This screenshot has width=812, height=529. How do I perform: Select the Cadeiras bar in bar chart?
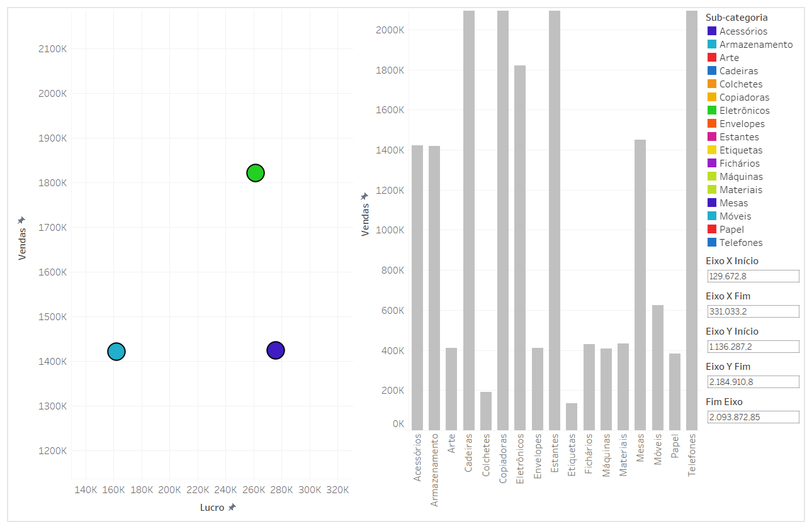469,220
